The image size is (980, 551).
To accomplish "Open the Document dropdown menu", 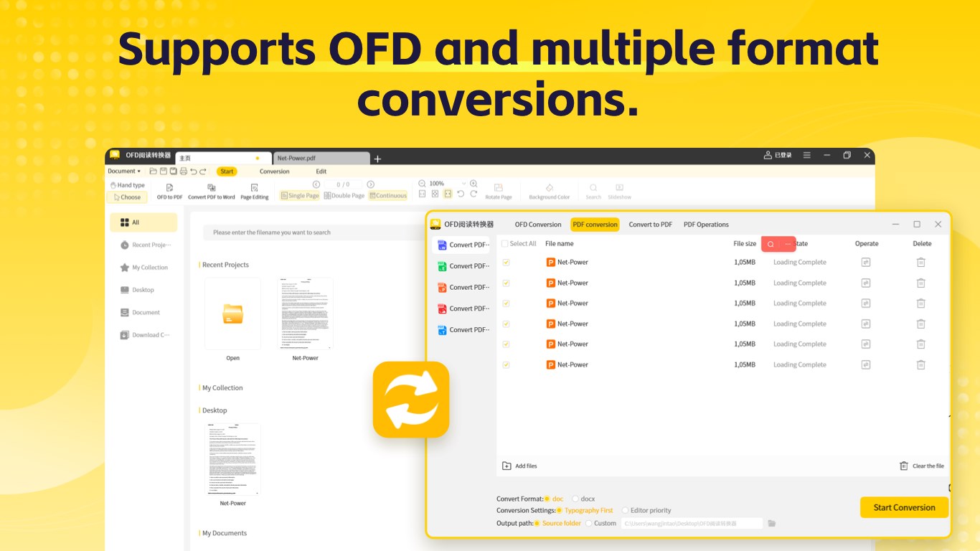I will click(x=124, y=171).
